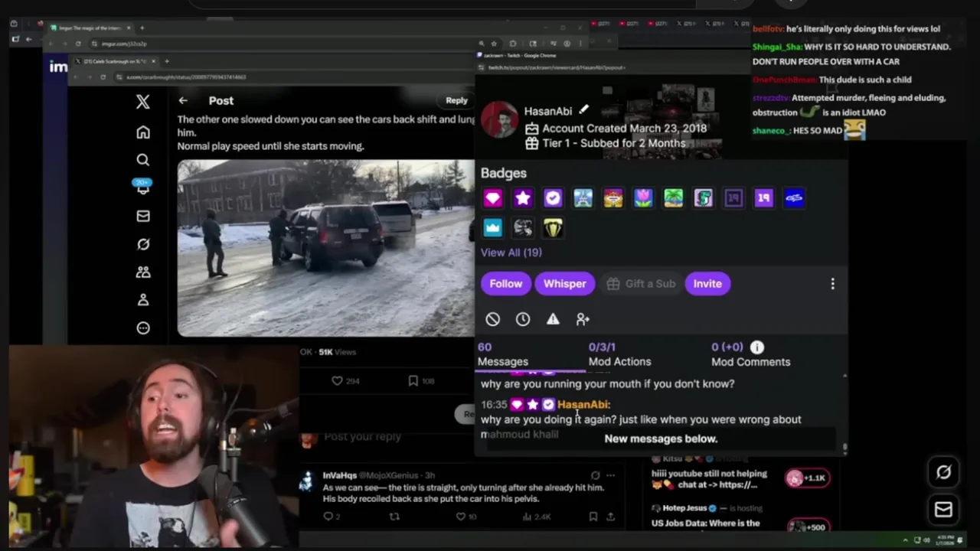980x551 pixels.
Task: Open the More circle icon in X sidebar
Action: pyautogui.click(x=143, y=328)
